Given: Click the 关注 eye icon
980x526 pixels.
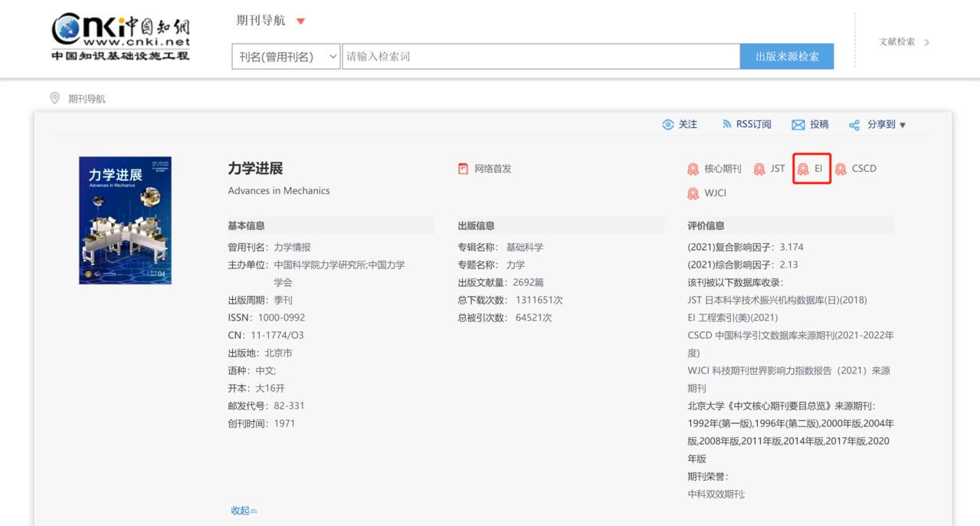Looking at the screenshot, I should click(668, 124).
